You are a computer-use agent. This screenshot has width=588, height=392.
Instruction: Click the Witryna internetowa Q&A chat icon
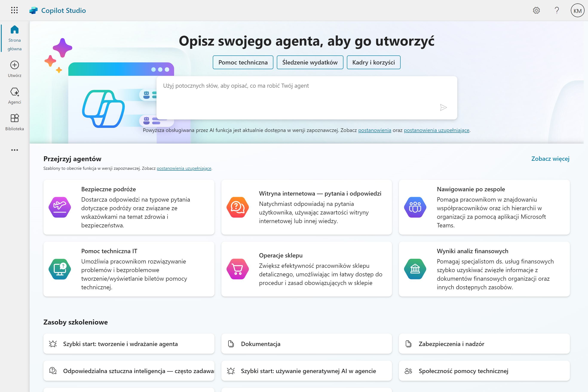237,207
